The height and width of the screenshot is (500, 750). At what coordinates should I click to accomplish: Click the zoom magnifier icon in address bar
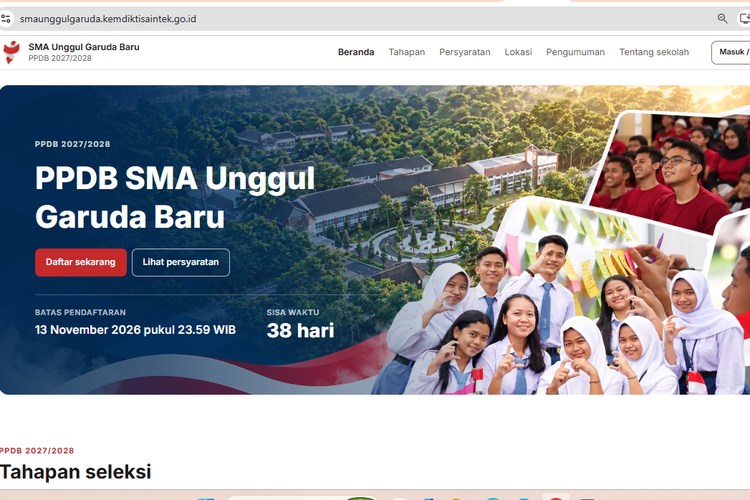pos(722,19)
